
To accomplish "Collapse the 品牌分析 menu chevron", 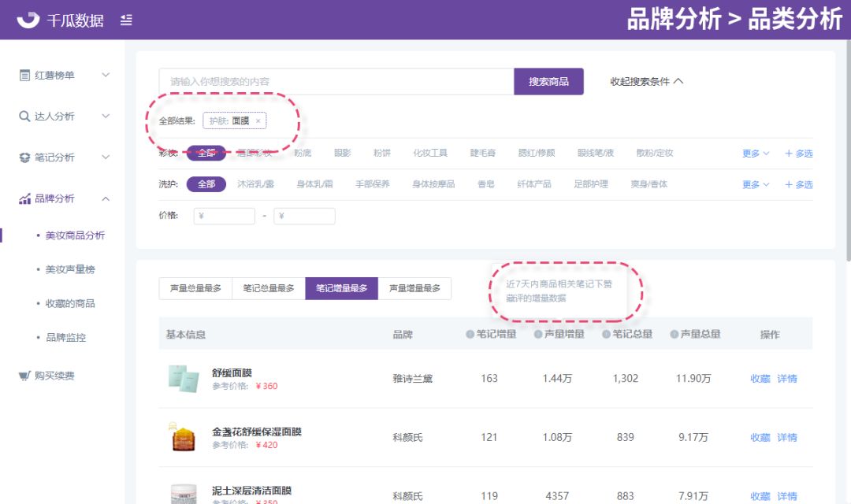I will pos(106,198).
